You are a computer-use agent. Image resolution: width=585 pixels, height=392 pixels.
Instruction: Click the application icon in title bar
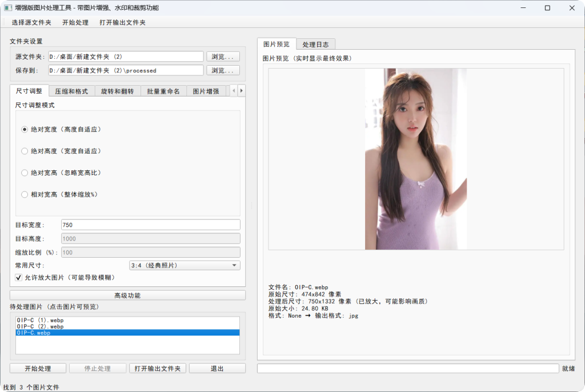tap(8, 7)
